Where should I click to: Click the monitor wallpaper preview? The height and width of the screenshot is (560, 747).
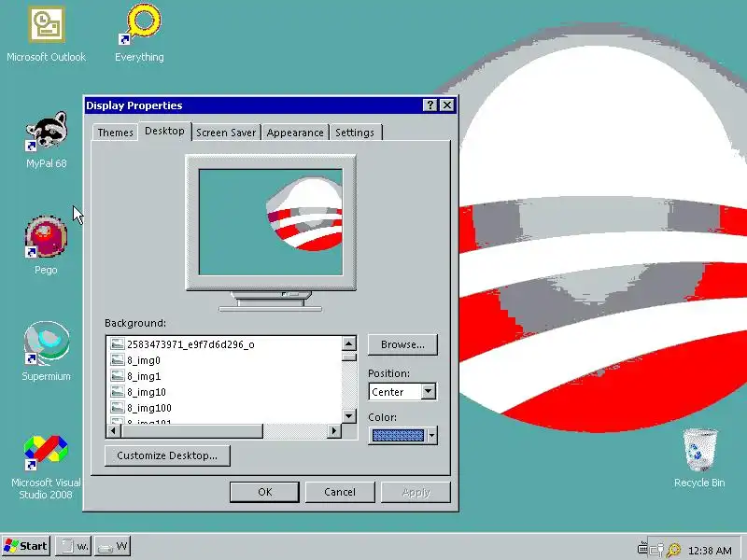tap(271, 222)
